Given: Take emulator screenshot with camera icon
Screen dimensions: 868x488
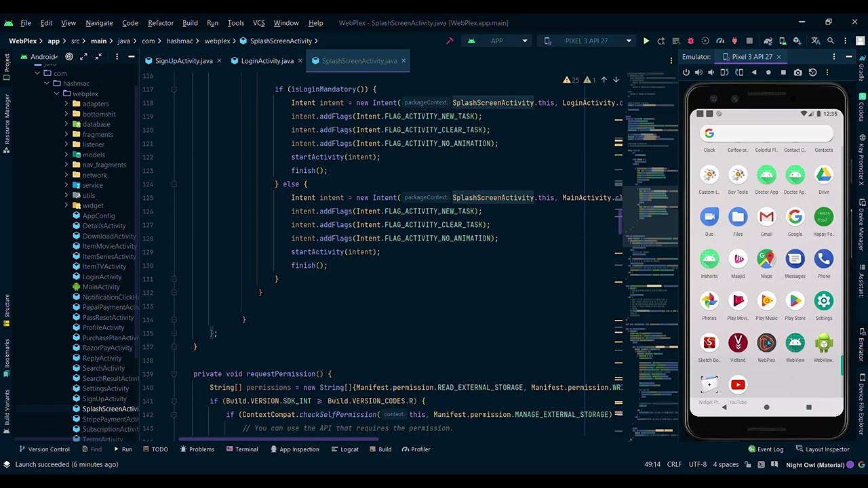Looking at the screenshot, I should [797, 73].
